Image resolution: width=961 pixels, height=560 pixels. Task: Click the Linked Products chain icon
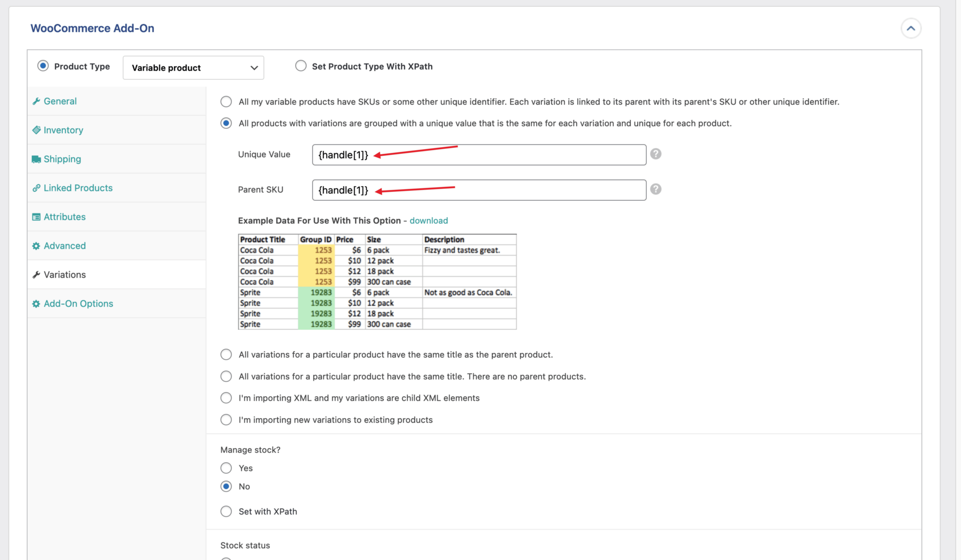point(37,188)
